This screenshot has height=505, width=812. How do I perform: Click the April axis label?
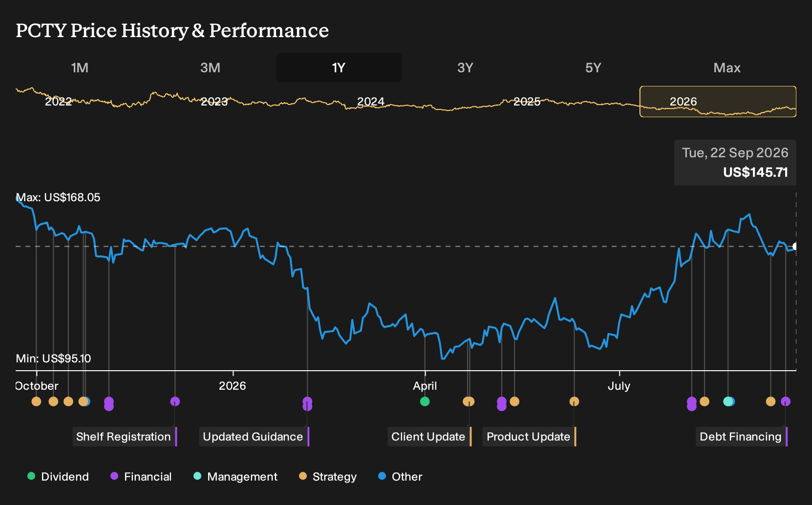coord(425,386)
